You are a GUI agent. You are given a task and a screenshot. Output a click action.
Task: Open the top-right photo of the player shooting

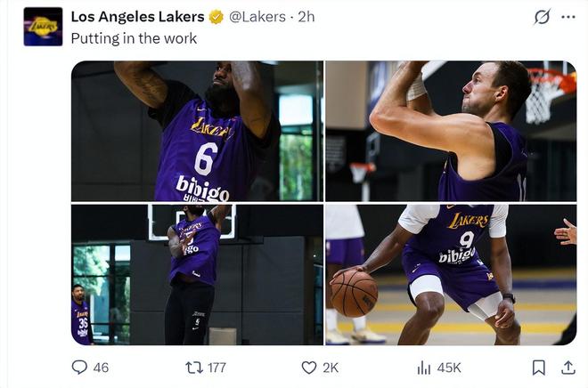[x=450, y=131]
